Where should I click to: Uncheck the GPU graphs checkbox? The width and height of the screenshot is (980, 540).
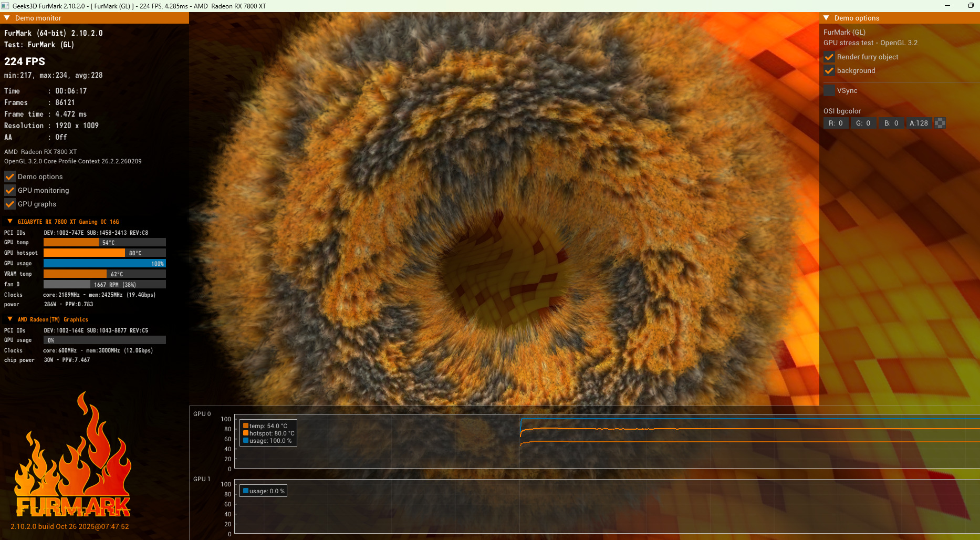[x=9, y=204]
